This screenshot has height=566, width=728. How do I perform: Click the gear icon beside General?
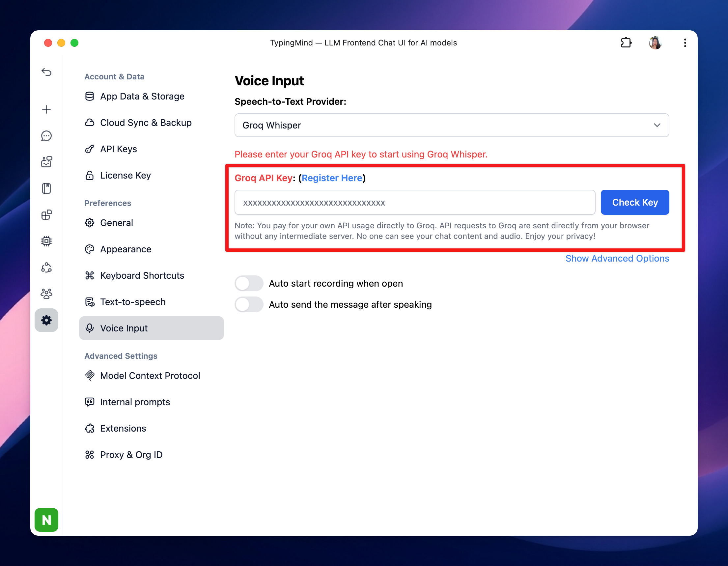90,223
